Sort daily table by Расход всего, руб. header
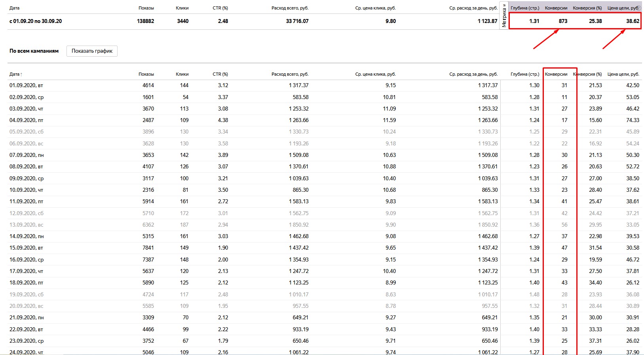This screenshot has width=644, height=355. tap(290, 74)
